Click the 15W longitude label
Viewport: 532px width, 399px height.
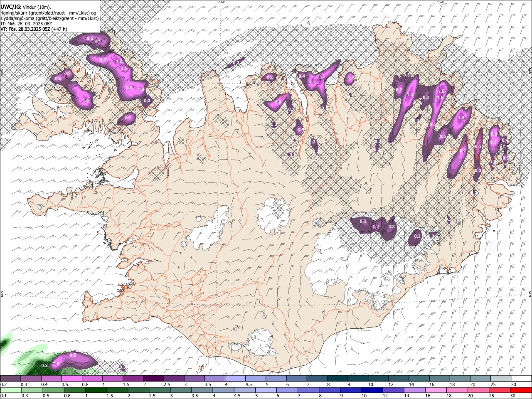coord(440,2)
